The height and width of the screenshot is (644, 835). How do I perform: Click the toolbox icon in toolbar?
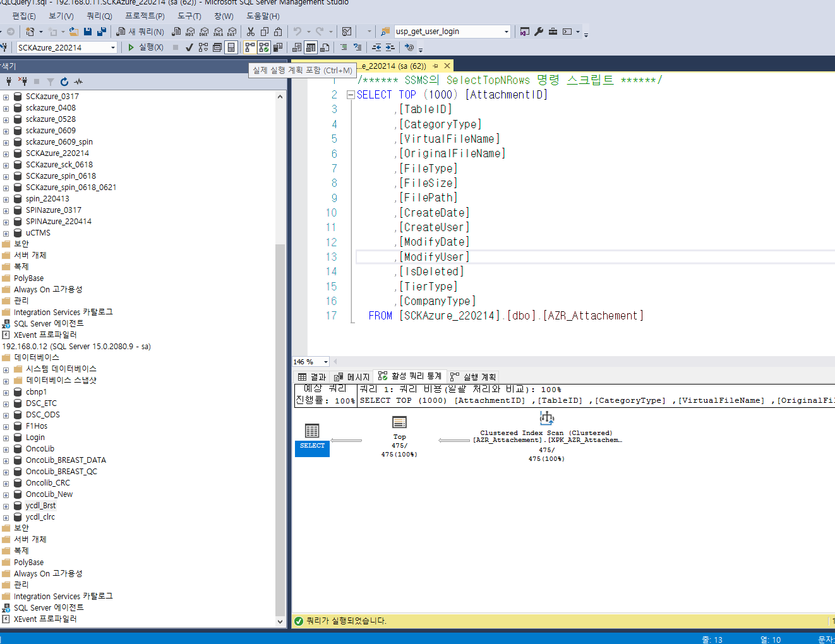[x=553, y=32]
